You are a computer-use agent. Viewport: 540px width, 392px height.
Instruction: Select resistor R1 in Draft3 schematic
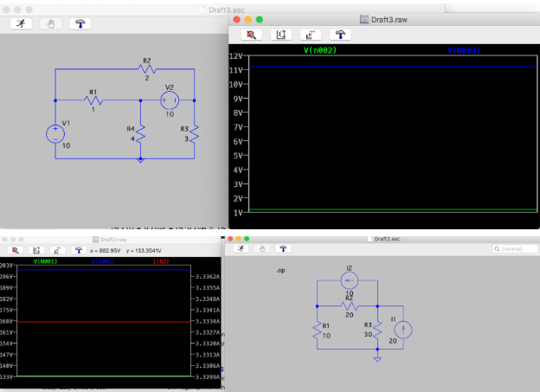click(x=93, y=100)
